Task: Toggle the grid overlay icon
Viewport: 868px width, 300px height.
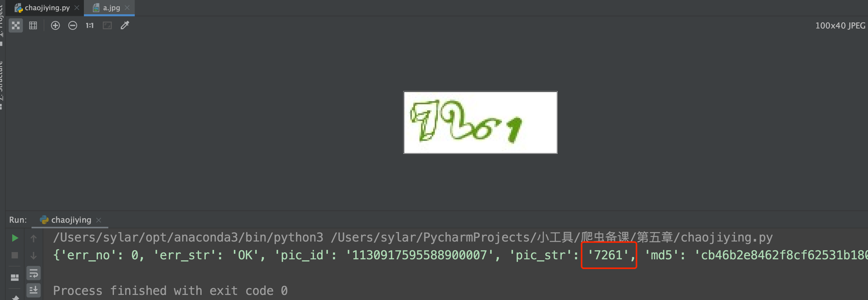Action: [33, 26]
